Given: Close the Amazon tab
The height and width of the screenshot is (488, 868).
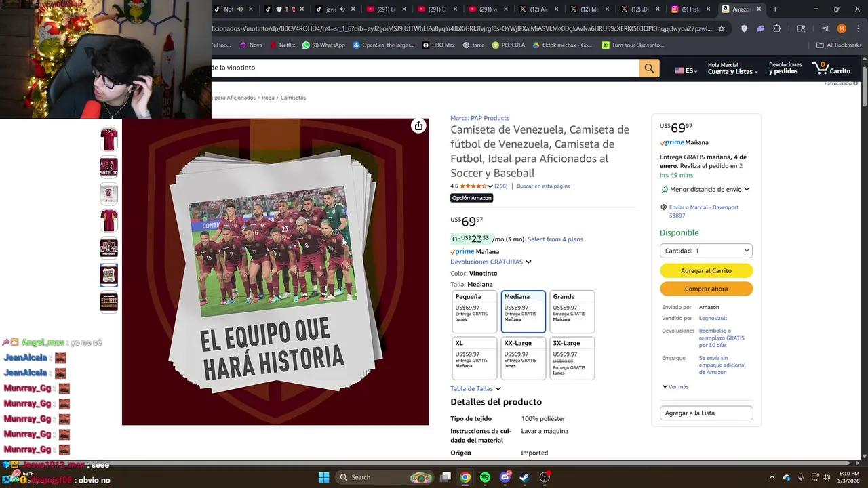Looking at the screenshot, I should 759,9.
